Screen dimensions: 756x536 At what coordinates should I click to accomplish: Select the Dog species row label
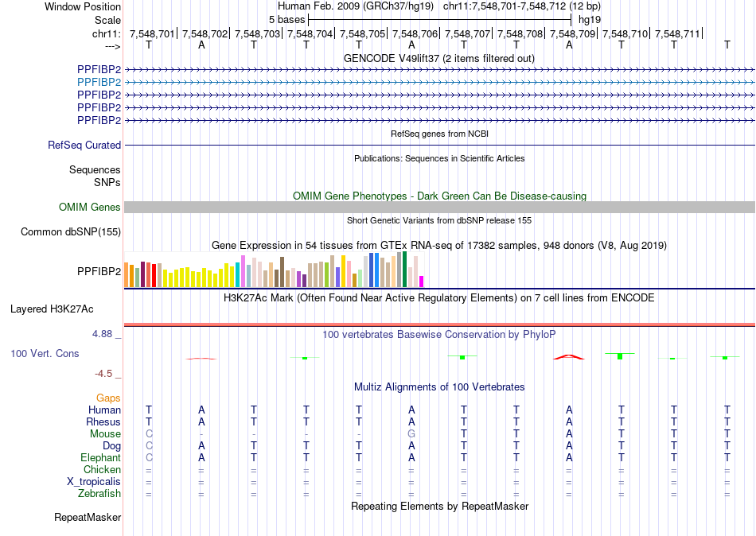click(111, 446)
